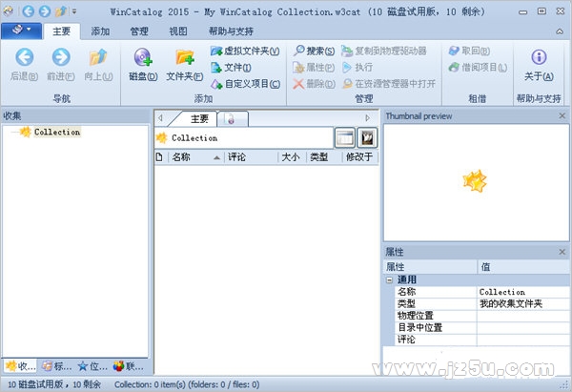Select the 评论 property row

pyautogui.click(x=481, y=340)
